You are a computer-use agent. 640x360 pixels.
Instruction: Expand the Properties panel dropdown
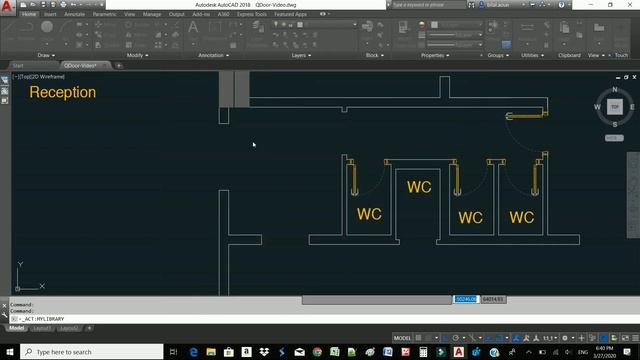tap(435, 55)
